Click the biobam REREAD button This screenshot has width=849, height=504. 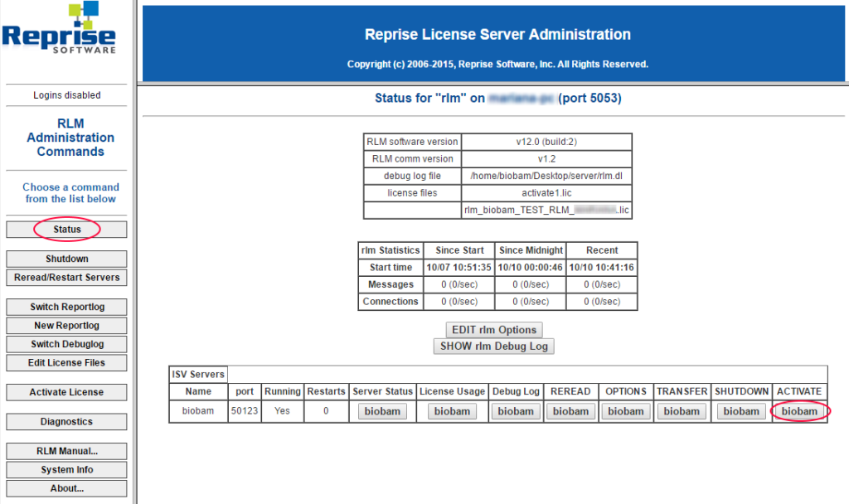click(570, 410)
